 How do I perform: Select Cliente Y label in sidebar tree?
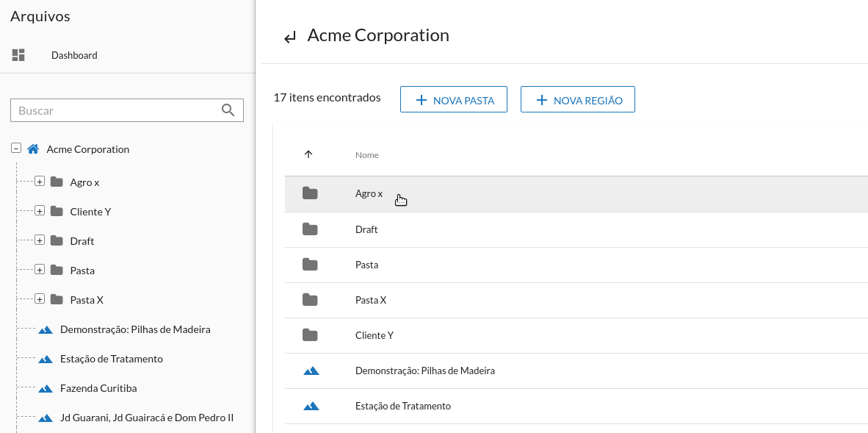[91, 212]
